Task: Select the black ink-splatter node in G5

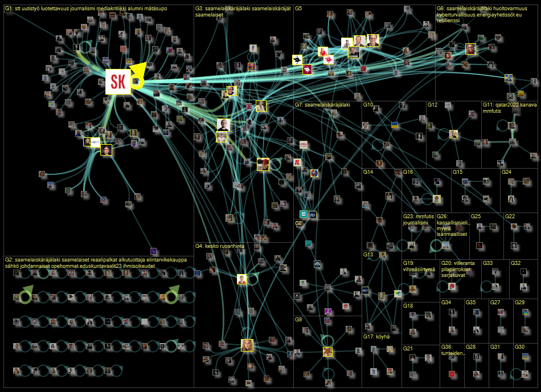Action: (x=297, y=60)
